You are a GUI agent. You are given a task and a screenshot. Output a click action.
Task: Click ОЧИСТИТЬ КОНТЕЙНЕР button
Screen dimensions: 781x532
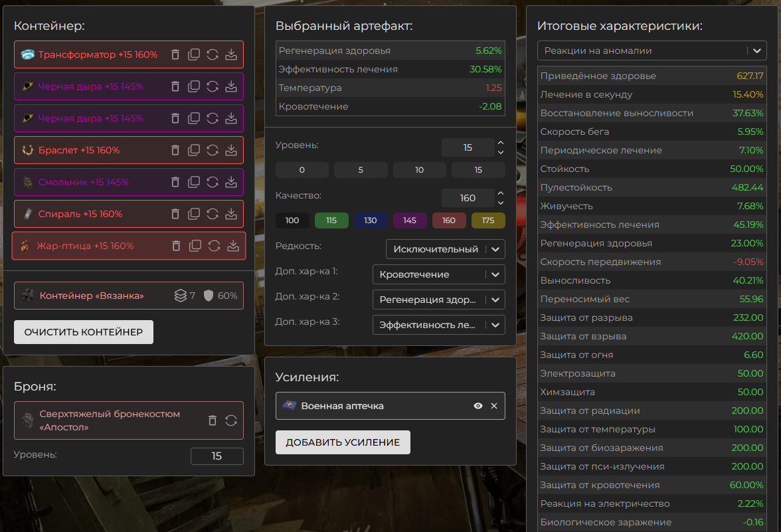(x=84, y=332)
